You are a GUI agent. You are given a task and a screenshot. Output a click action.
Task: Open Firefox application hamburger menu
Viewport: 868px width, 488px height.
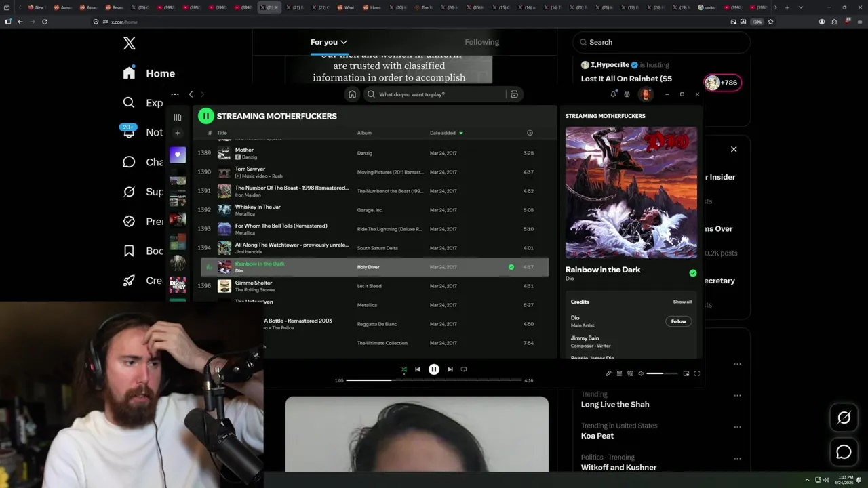(859, 22)
